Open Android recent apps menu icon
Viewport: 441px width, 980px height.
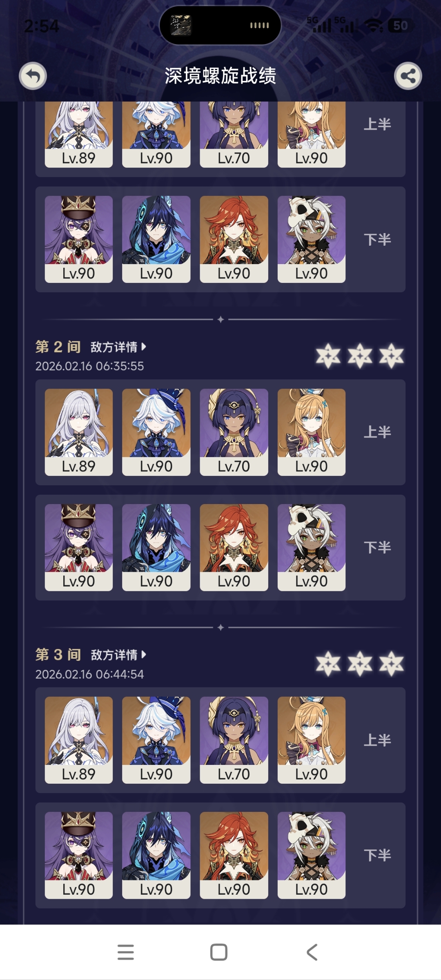[x=126, y=952]
